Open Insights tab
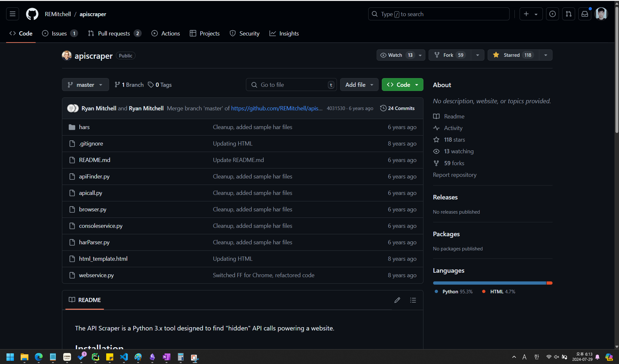This screenshot has height=364, width=619. pyautogui.click(x=284, y=34)
